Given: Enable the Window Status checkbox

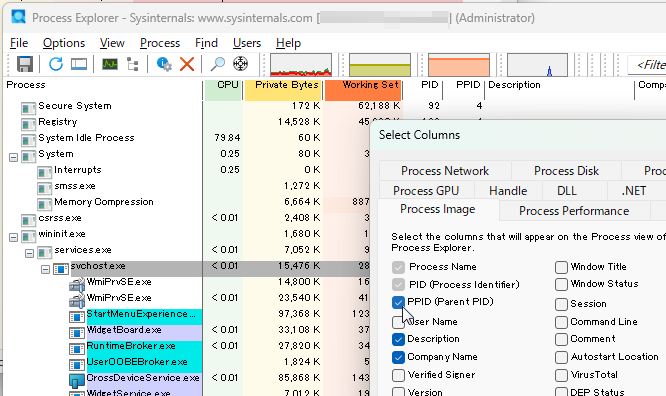Looking at the screenshot, I should point(561,284).
